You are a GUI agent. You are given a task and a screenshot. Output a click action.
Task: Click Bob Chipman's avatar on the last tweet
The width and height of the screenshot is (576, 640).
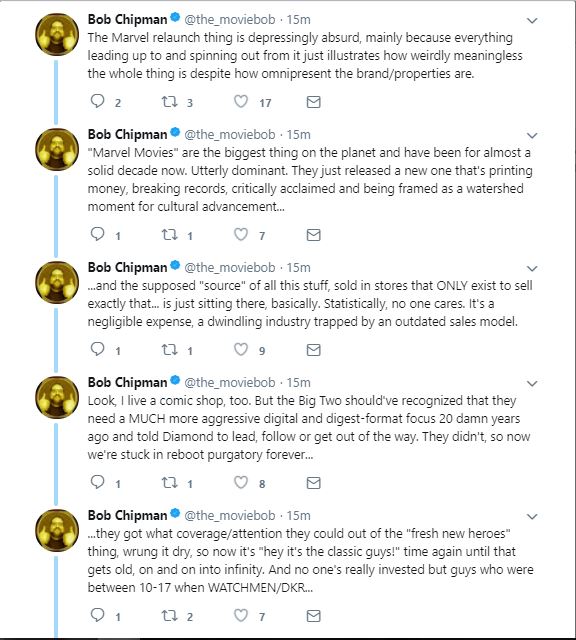point(57,530)
